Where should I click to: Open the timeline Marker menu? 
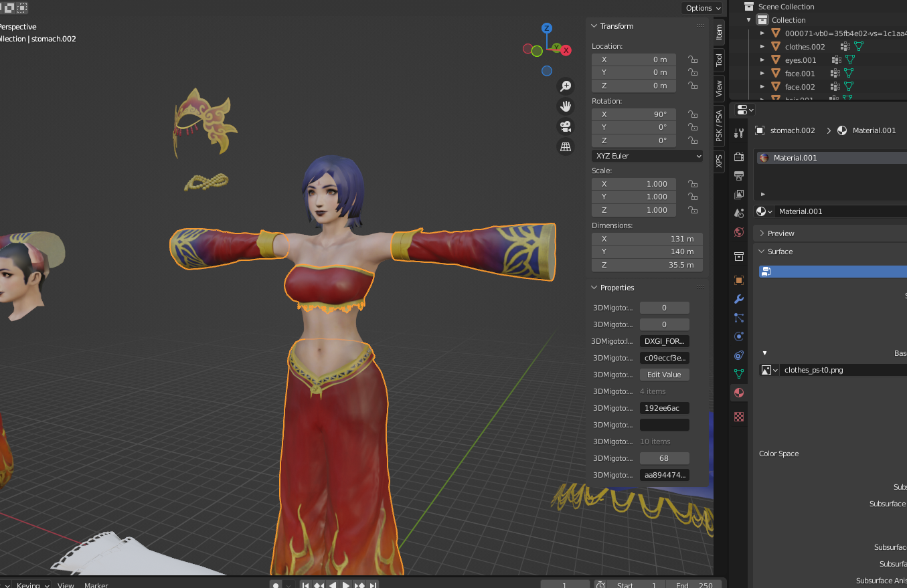(96, 585)
